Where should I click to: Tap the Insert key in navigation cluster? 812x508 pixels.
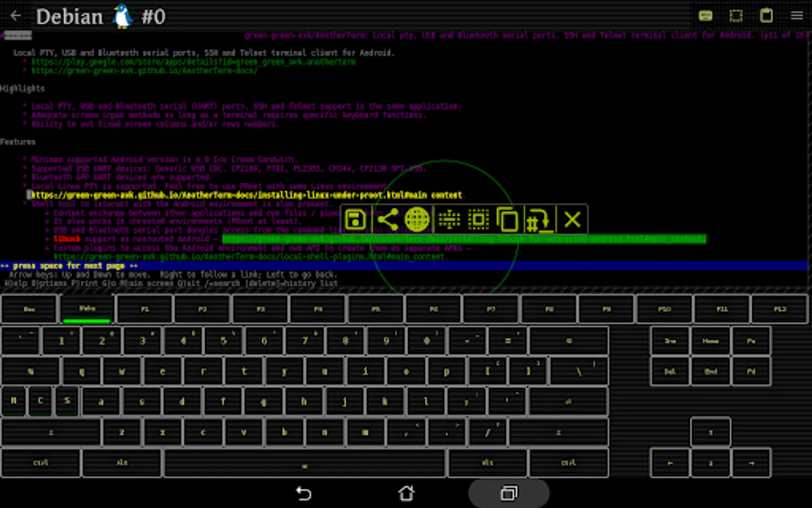pyautogui.click(x=670, y=341)
